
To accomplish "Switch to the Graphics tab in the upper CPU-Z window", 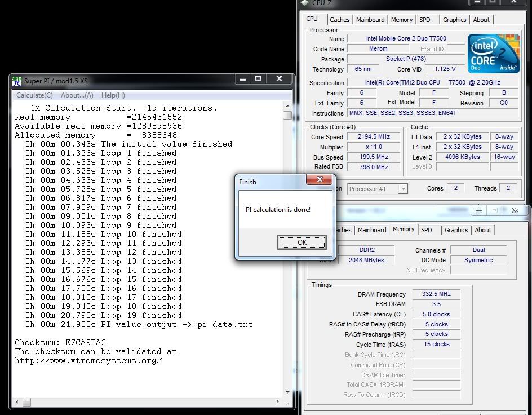I will 455,20.
